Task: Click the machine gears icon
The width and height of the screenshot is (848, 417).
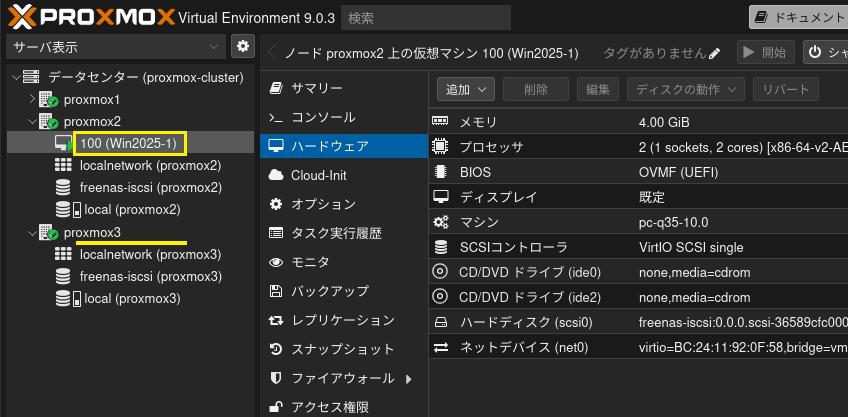Action: point(441,222)
